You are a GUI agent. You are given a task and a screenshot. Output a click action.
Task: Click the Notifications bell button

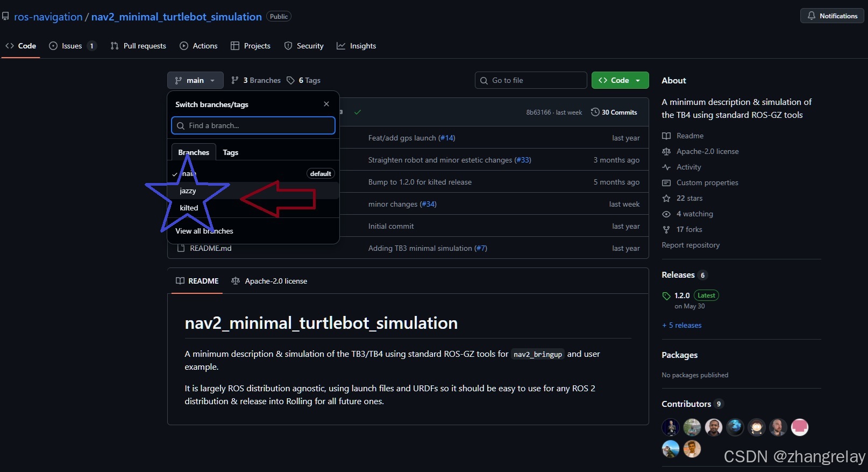pyautogui.click(x=832, y=16)
